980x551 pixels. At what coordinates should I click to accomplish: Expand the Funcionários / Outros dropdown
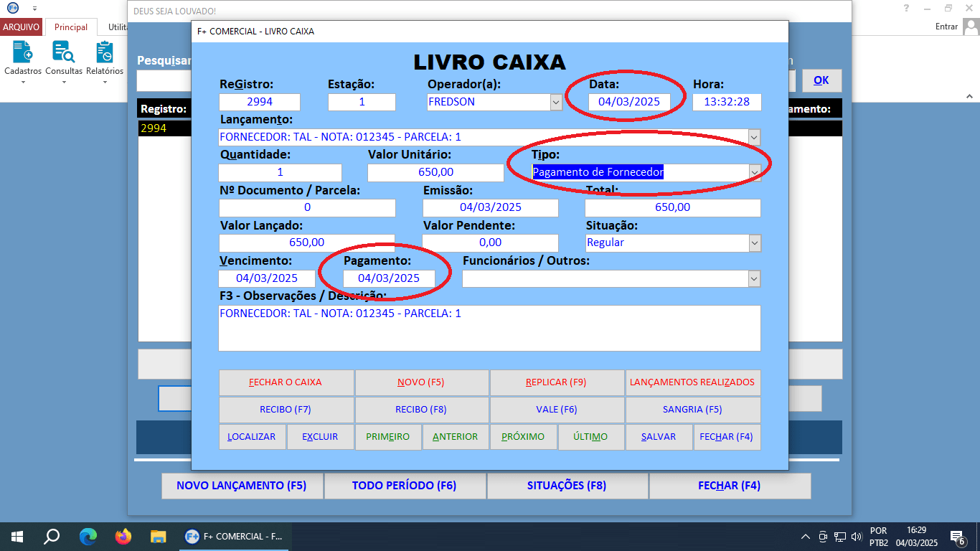pyautogui.click(x=754, y=278)
